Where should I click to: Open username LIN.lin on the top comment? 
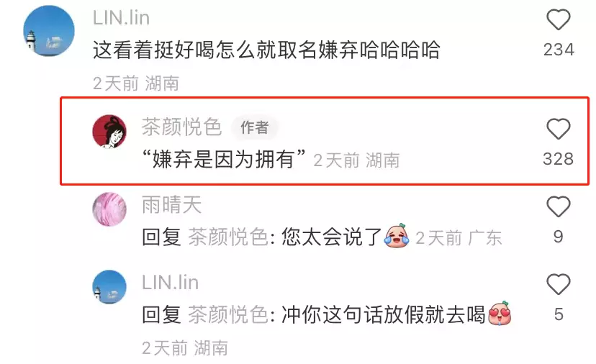(121, 18)
